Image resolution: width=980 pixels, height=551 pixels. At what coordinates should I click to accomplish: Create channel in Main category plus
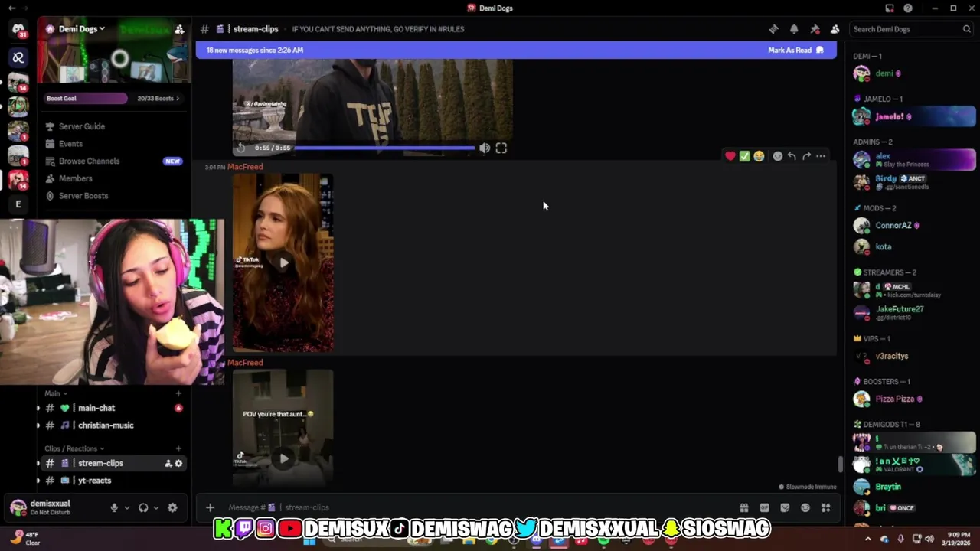point(178,393)
